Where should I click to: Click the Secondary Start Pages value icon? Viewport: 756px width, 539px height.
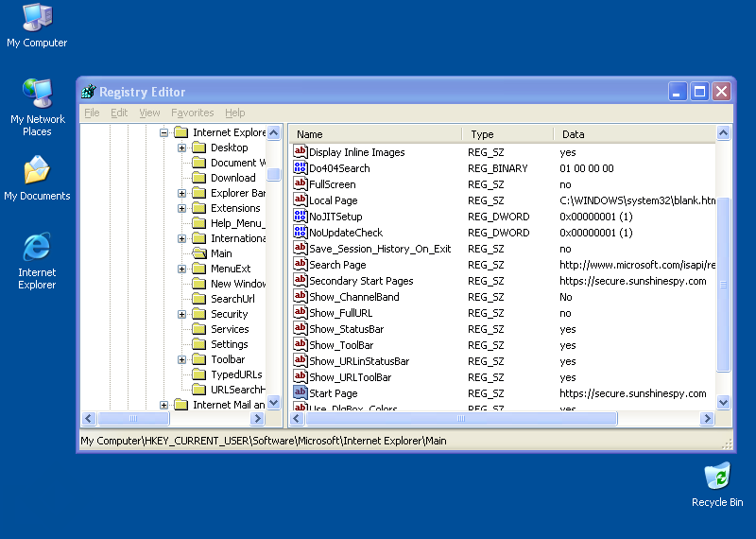tap(300, 280)
